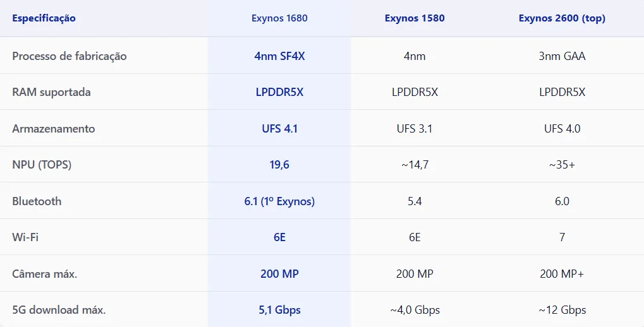
Task: Select the 4nm SF4X cell
Action: click(x=279, y=56)
